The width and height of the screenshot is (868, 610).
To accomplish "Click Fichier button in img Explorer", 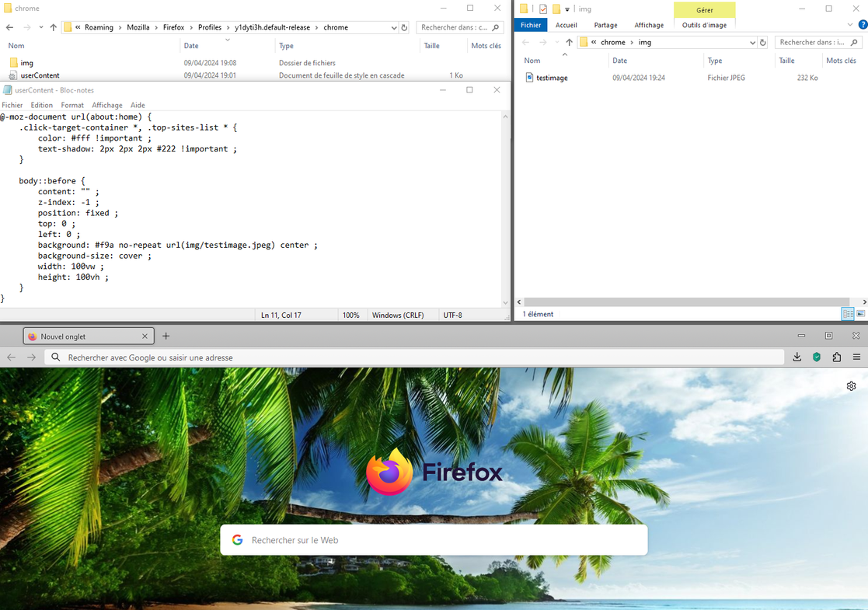I will point(531,25).
